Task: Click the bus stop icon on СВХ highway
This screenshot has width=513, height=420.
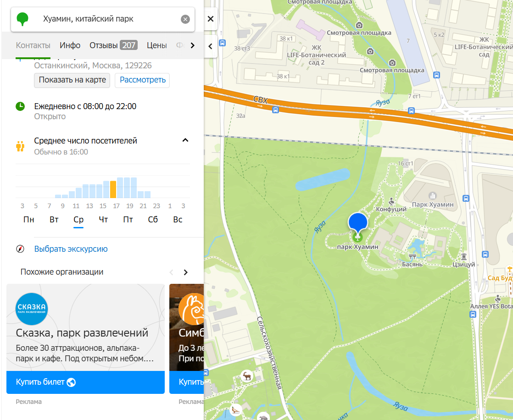Action: point(275,110)
